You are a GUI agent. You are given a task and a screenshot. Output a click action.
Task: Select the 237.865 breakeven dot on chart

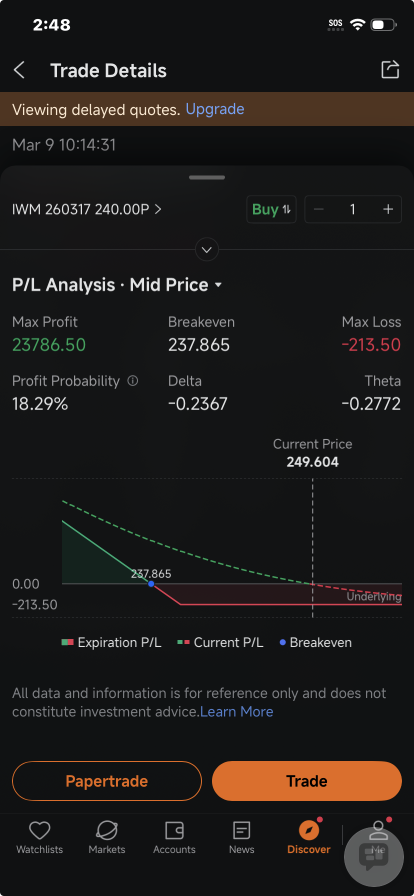151,584
